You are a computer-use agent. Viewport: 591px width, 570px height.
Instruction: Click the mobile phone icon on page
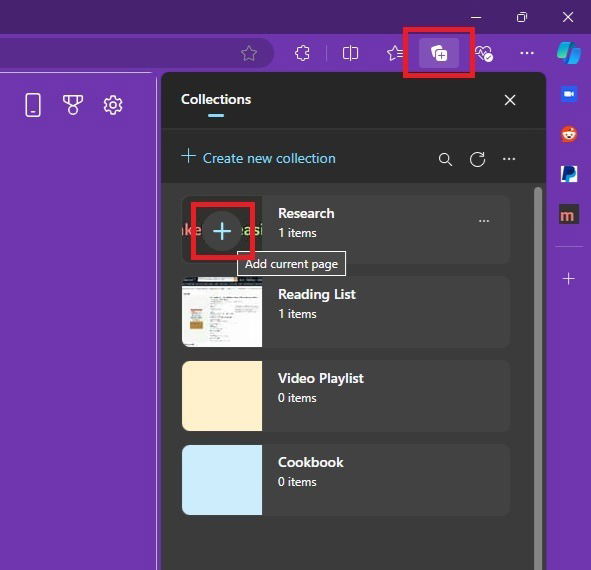(33, 105)
